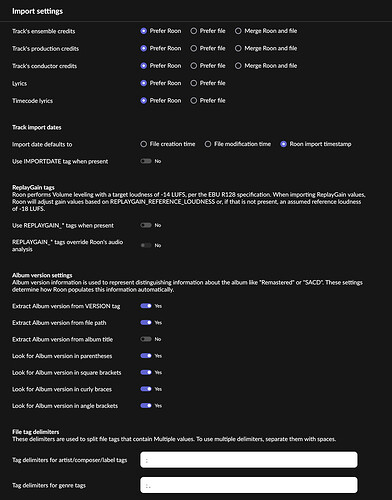Turn off Extract Album version from file path
The image size is (392, 500).
pyautogui.click(x=146, y=322)
